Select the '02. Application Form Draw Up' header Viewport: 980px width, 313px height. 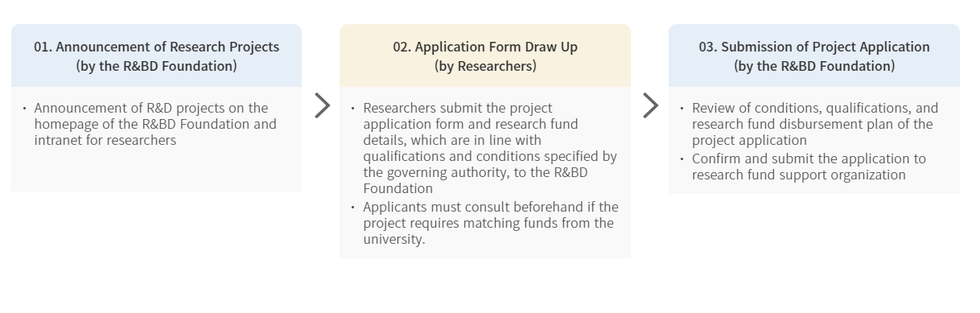tap(485, 56)
